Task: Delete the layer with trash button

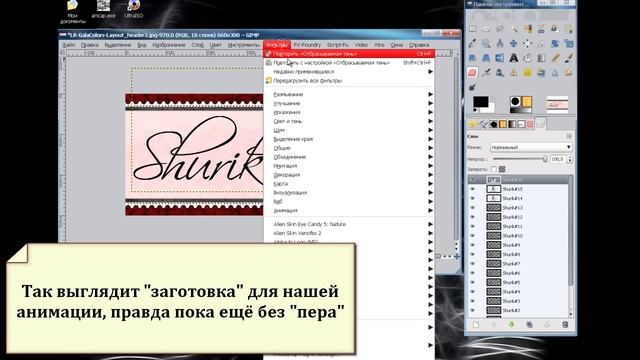Action: coord(565,325)
